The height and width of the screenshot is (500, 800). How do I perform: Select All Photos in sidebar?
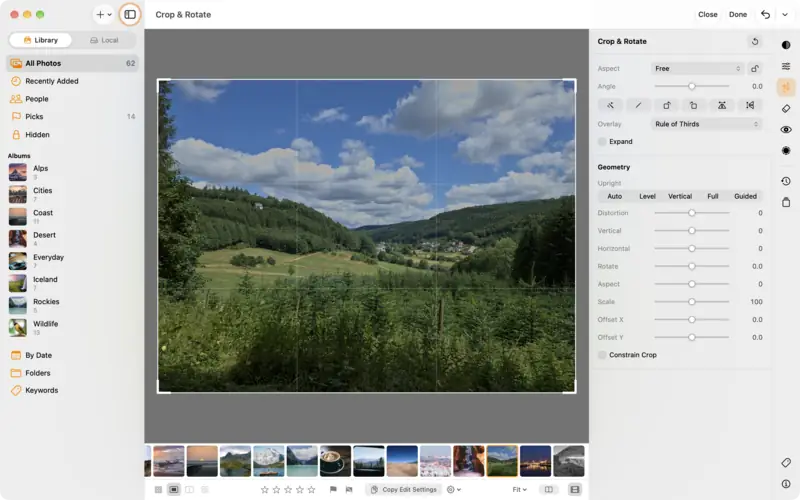(x=72, y=63)
